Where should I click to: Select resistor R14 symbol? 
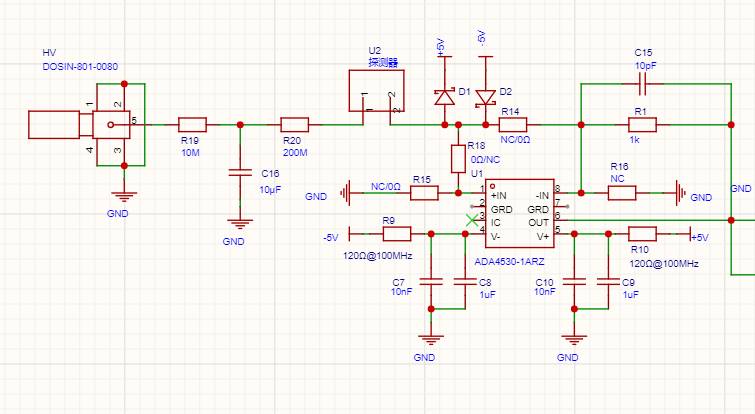[513, 125]
